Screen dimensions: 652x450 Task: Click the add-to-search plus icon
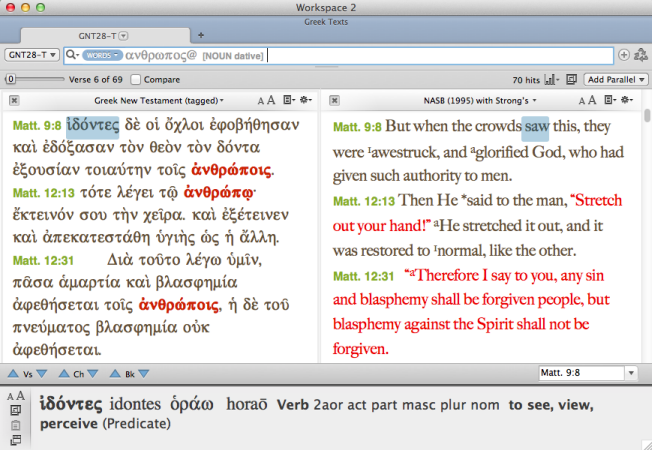(624, 55)
